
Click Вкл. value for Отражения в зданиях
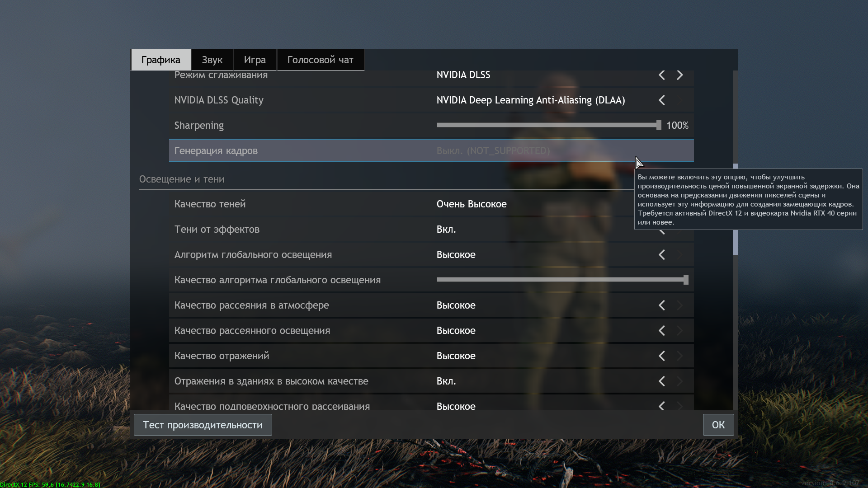[x=446, y=381]
